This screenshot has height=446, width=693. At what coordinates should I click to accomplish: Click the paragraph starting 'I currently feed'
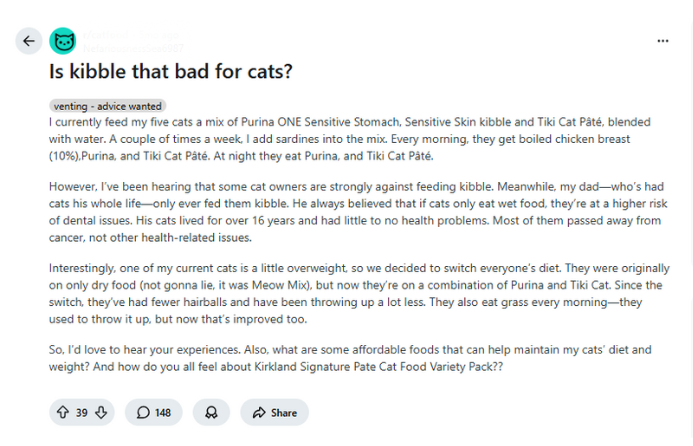(x=350, y=139)
